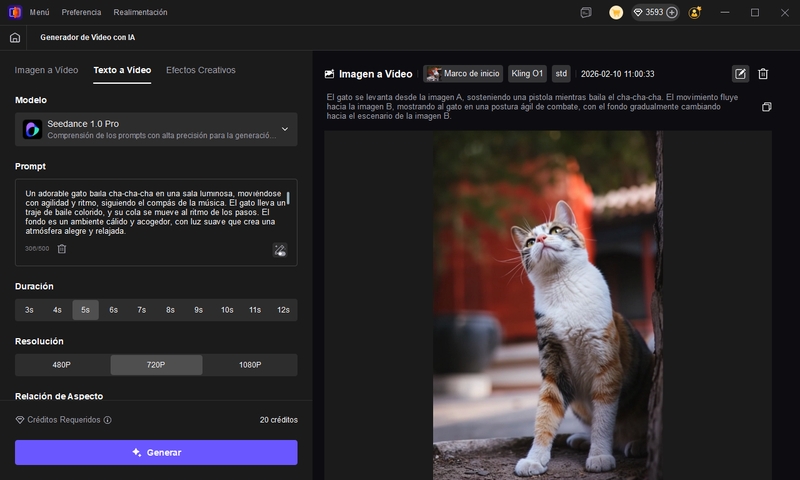Choose 480P resolution
The image size is (800, 480).
(62, 365)
